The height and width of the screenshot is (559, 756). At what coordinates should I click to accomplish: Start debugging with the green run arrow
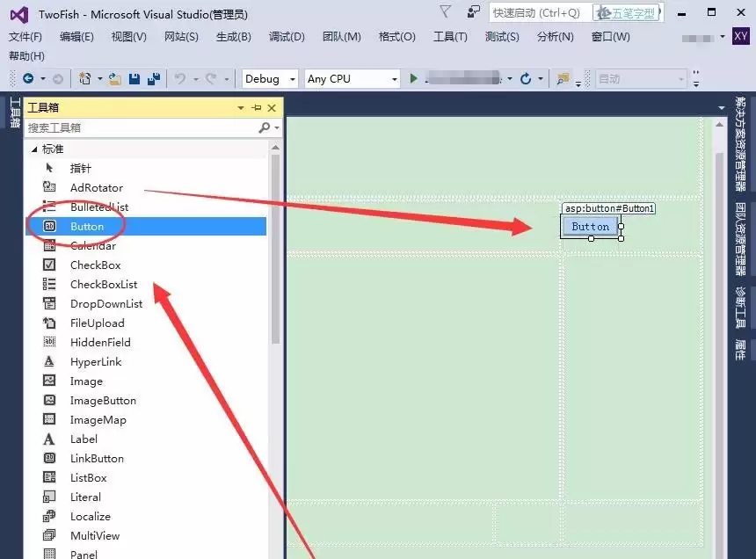[413, 78]
